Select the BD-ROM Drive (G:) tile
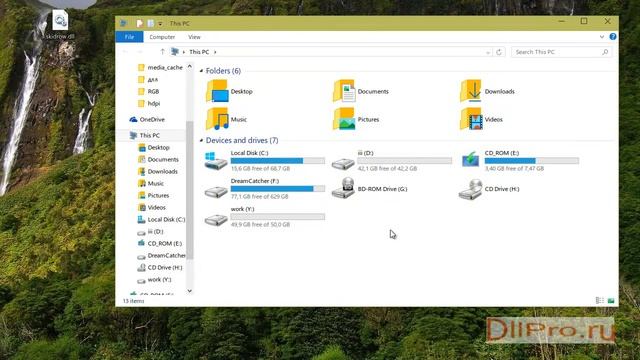 (369, 189)
